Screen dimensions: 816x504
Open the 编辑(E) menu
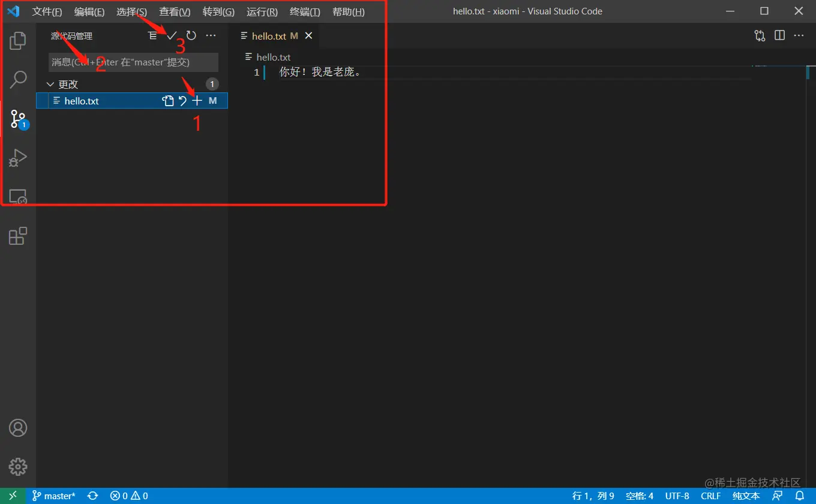[89, 12]
